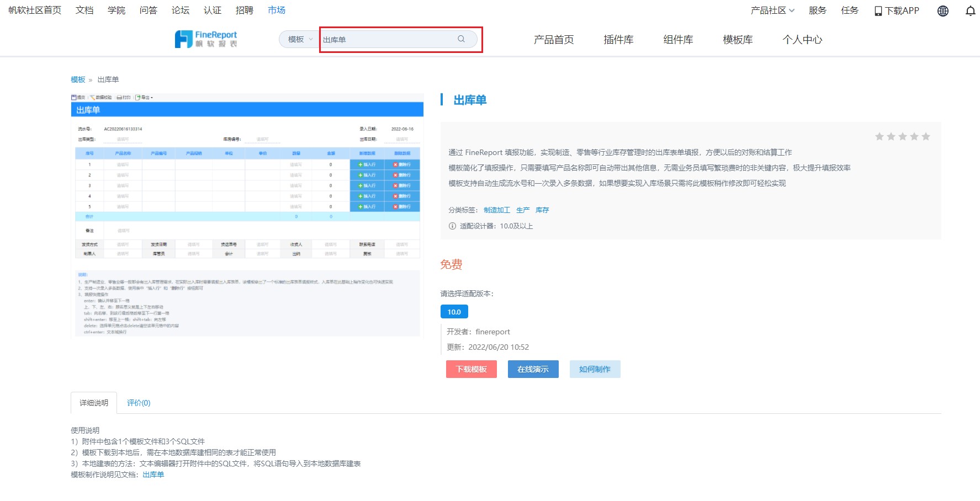Open the export dropdown arrow in the preview
This screenshot has width=980, height=501.
[152, 97]
